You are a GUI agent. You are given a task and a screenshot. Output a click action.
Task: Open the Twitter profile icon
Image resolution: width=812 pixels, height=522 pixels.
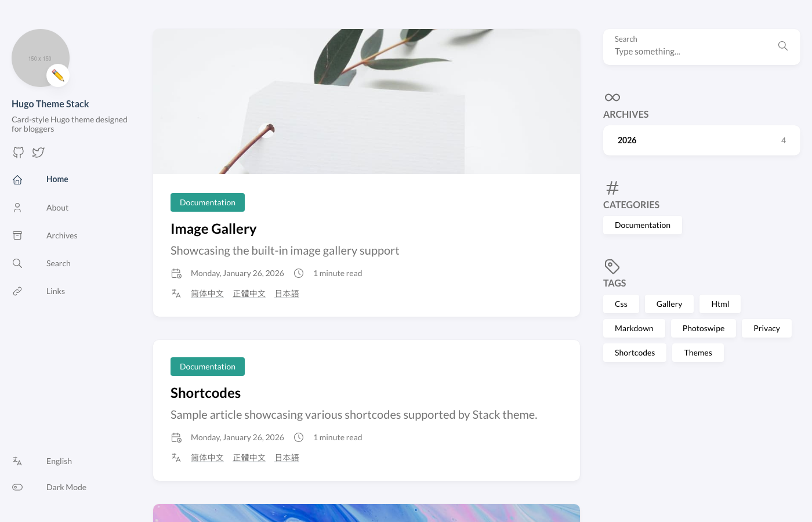(38, 152)
